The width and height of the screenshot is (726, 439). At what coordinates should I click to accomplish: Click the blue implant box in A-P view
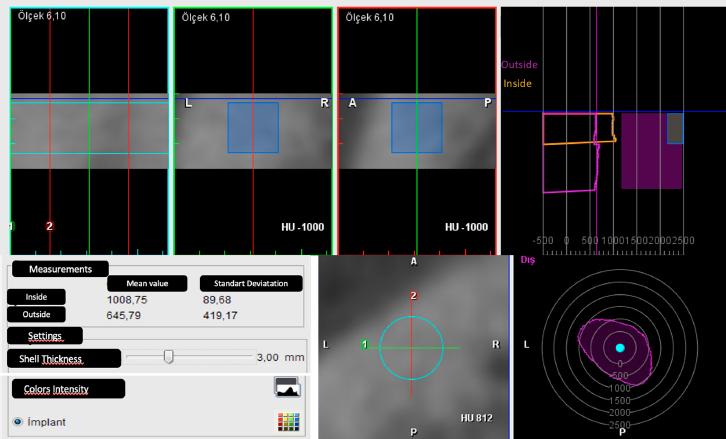coord(417,128)
